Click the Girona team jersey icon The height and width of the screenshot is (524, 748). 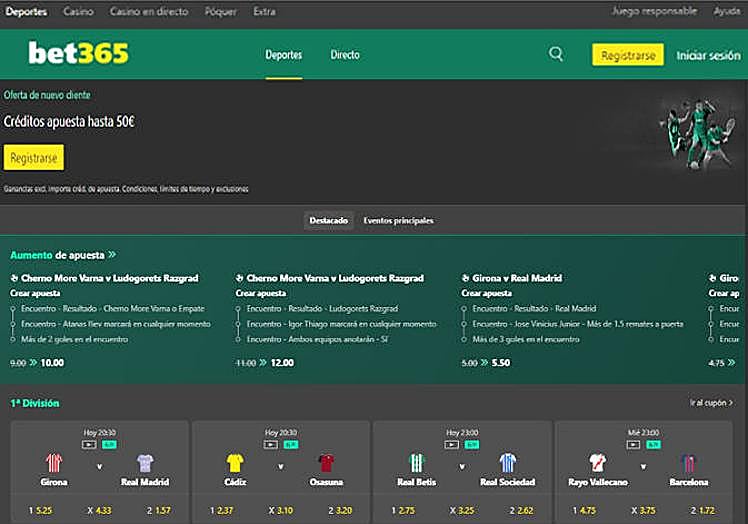[x=54, y=463]
